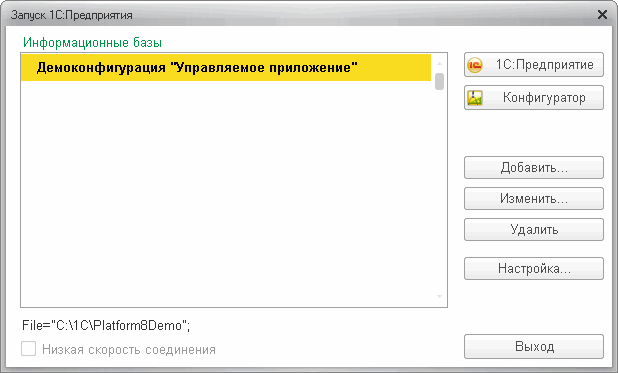Open the Конфигуратор

click(x=534, y=97)
